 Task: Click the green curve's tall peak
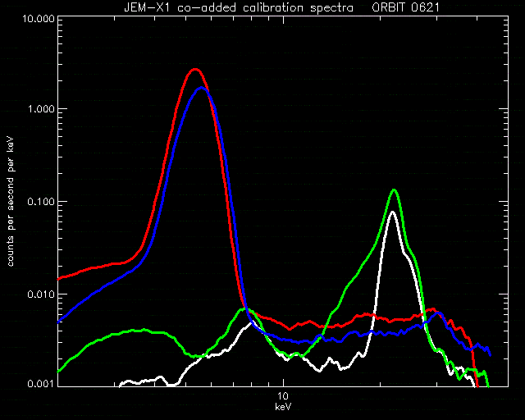click(x=395, y=190)
